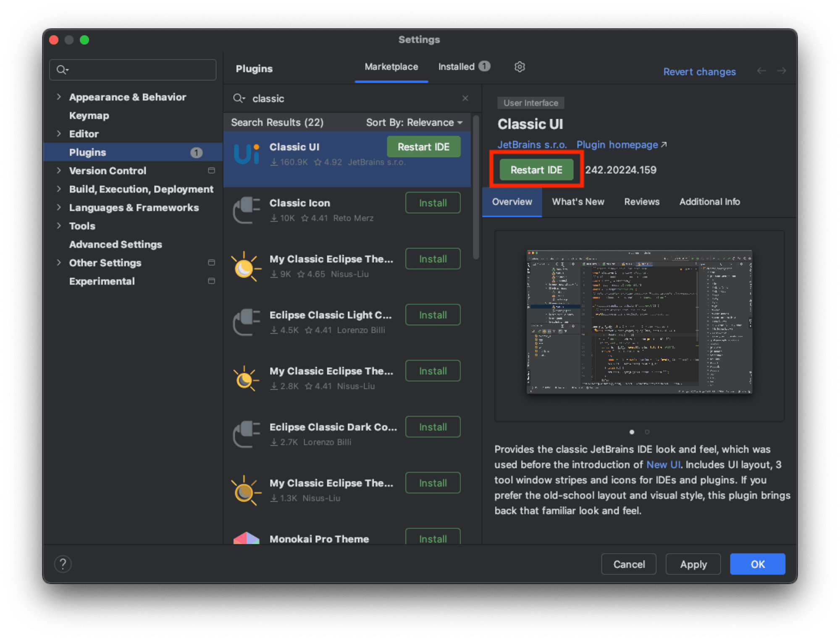Install My Classic Eclipse Theme with 1.3K downloads
This screenshot has width=840, height=640.
pyautogui.click(x=433, y=483)
